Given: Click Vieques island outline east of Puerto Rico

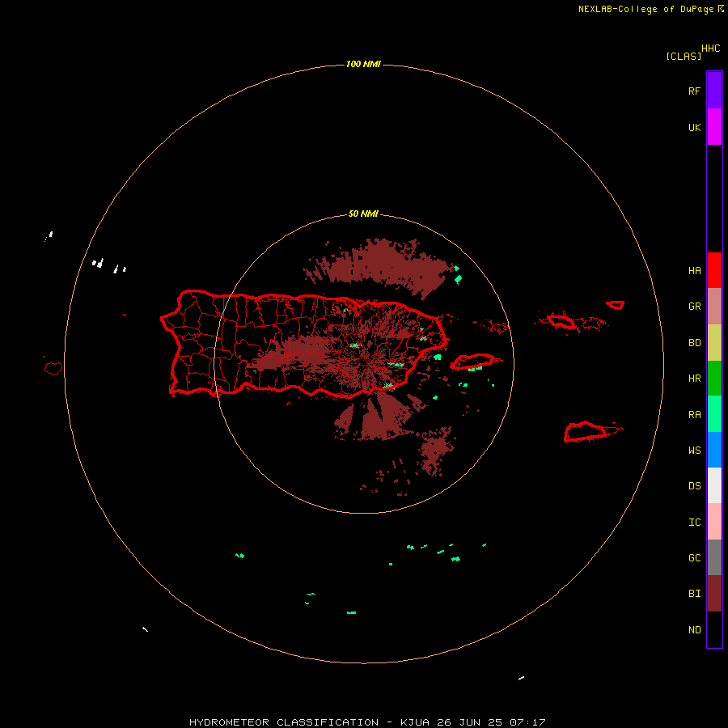Looking at the screenshot, I should [x=472, y=362].
